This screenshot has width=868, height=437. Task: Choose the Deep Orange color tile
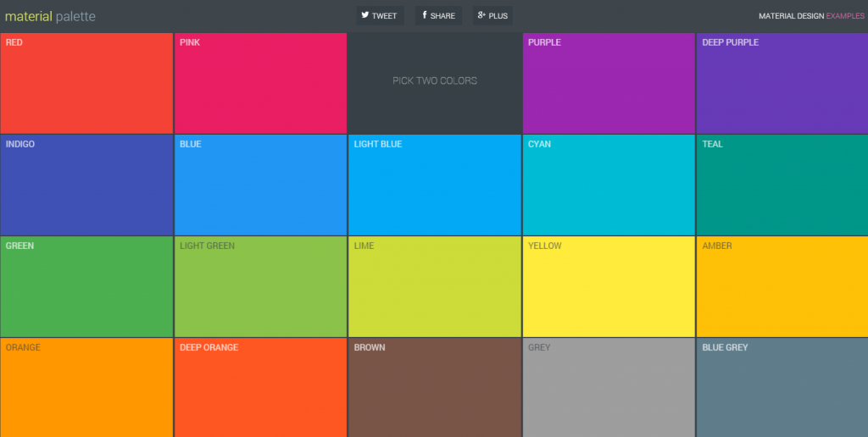point(261,388)
